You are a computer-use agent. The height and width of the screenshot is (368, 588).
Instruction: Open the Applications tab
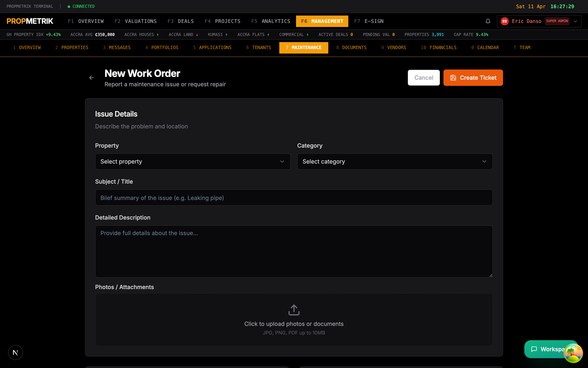pyautogui.click(x=212, y=47)
